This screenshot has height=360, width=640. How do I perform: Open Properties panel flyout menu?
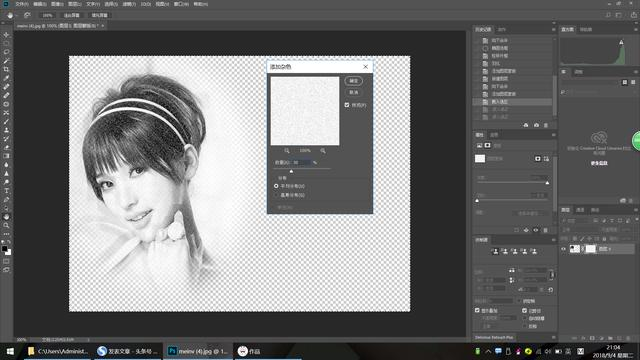point(554,135)
